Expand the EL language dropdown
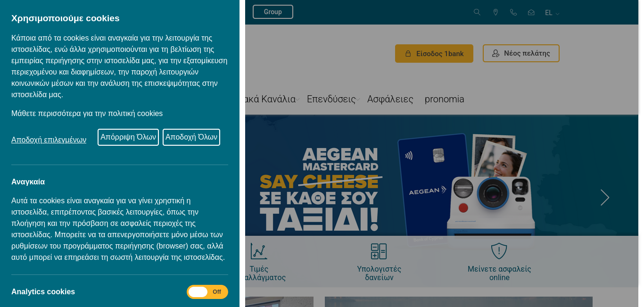 tap(552, 13)
